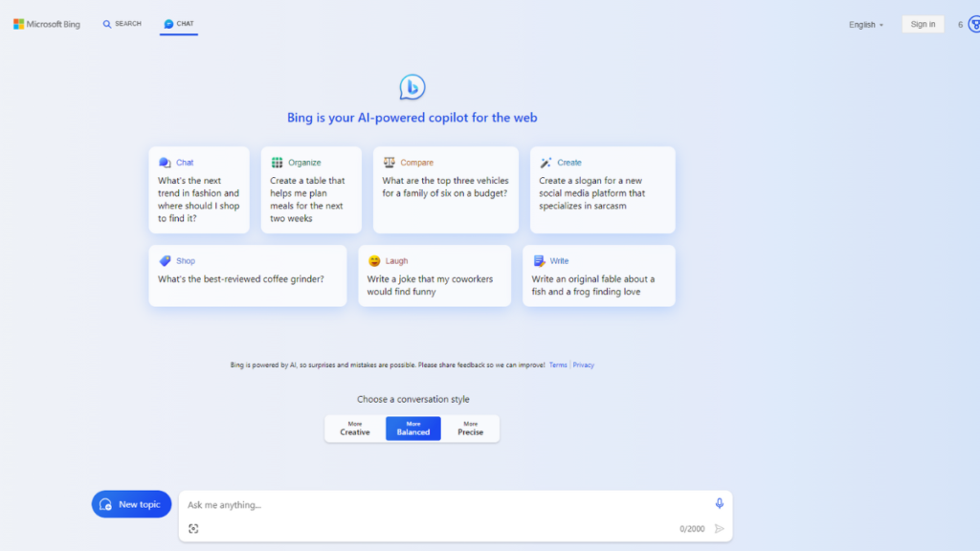Switch to the CHAT tab

(x=179, y=24)
